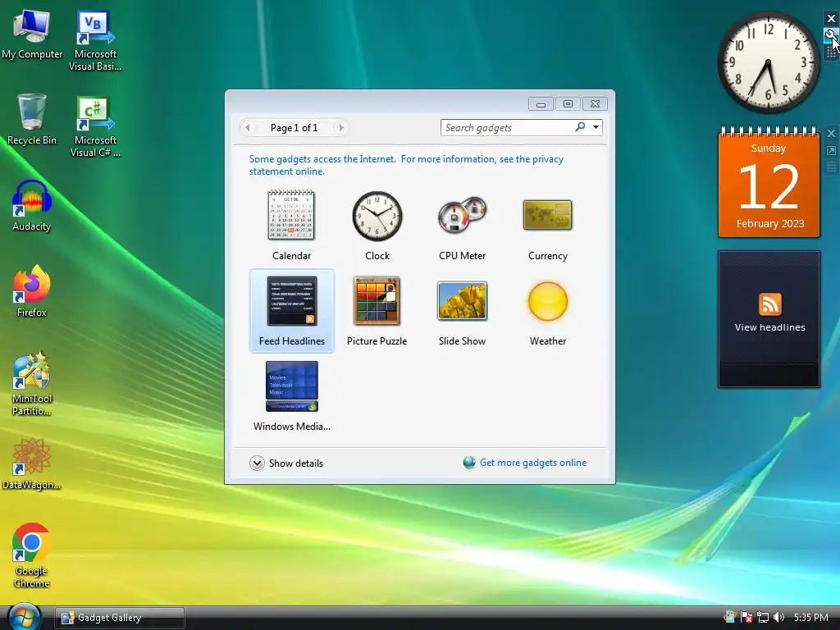Select the Calendar gadget in the gallery
This screenshot has height=630, width=840.
pyautogui.click(x=291, y=225)
